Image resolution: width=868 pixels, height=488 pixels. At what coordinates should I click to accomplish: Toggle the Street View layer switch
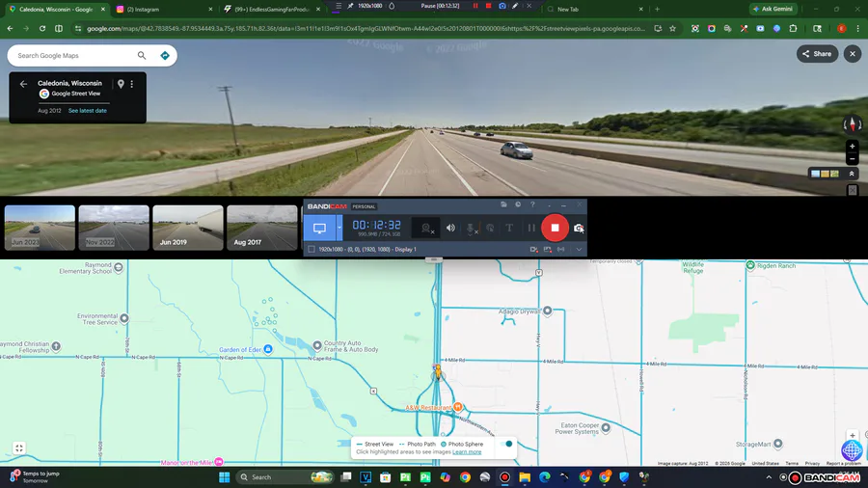click(506, 444)
